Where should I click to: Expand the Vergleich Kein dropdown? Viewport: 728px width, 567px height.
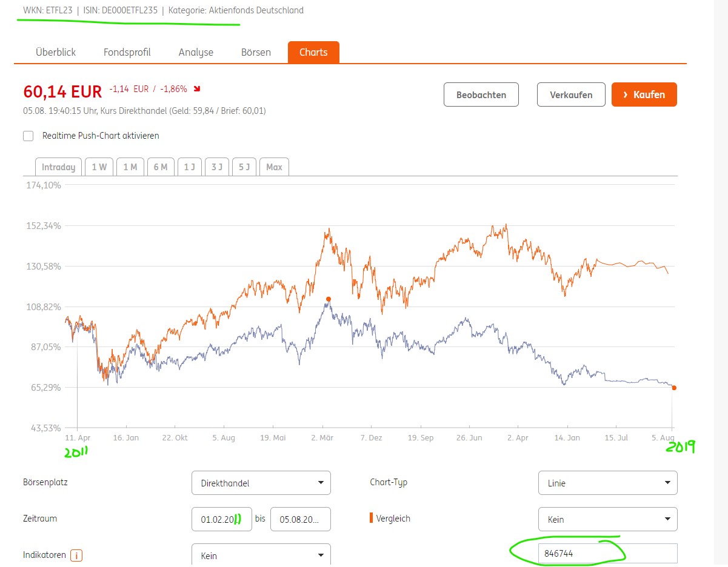click(x=607, y=519)
